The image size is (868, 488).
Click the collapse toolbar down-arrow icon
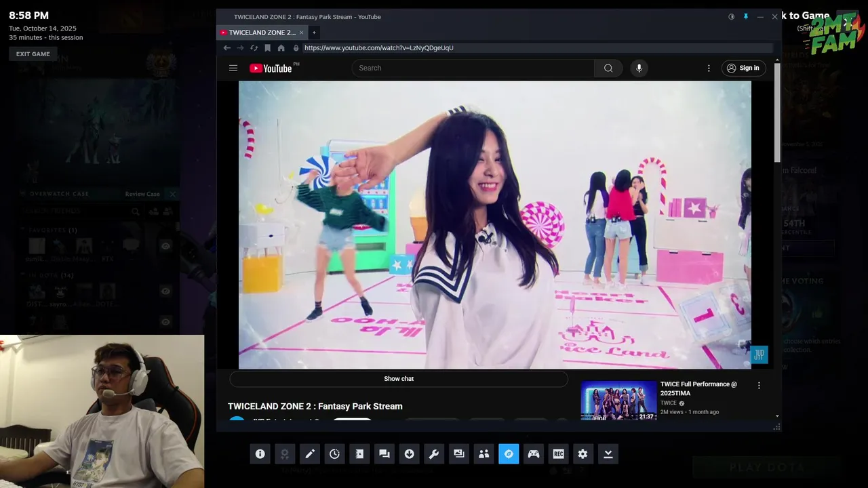tap(608, 454)
